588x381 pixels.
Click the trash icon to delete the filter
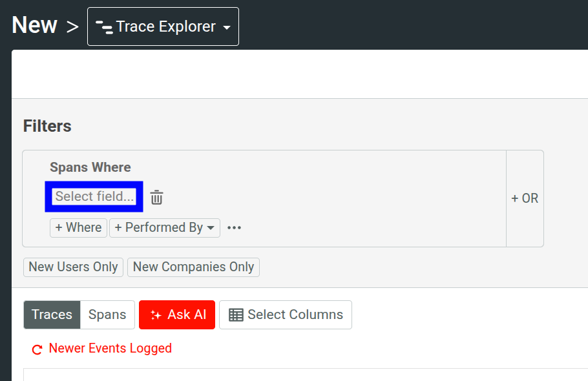click(156, 197)
